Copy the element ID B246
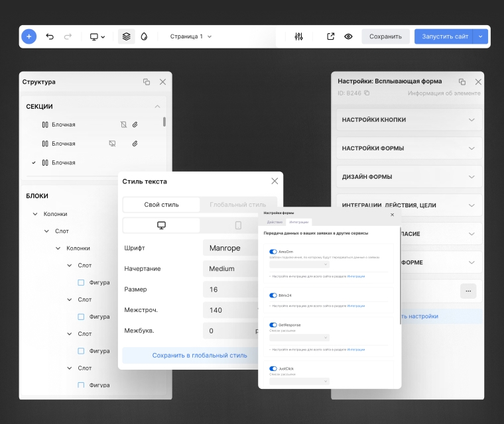Viewport: 504px width, 424px height. click(x=367, y=93)
